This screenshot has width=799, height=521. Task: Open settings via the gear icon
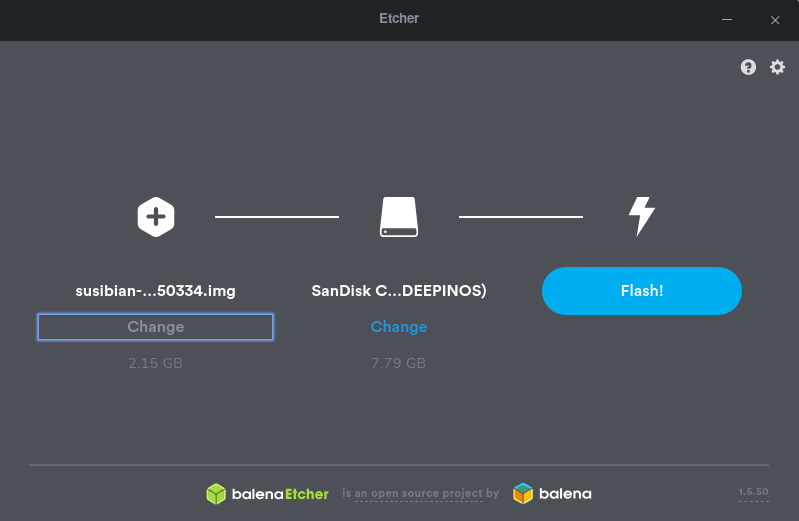[x=777, y=67]
